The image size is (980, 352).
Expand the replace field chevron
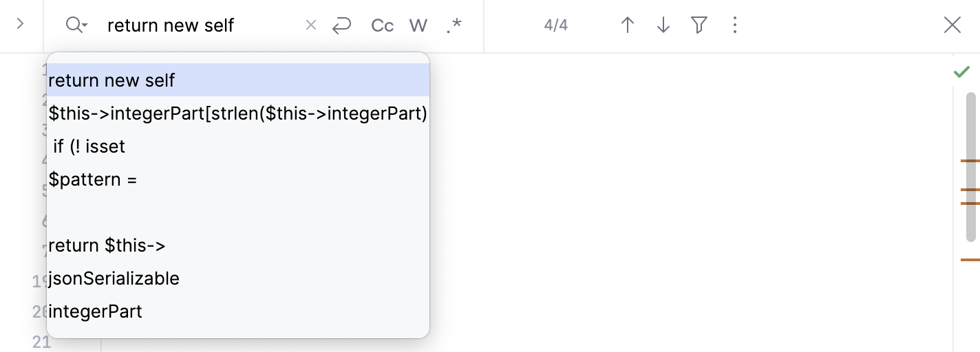click(21, 25)
